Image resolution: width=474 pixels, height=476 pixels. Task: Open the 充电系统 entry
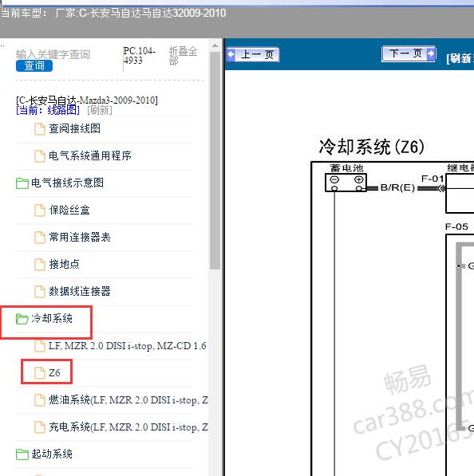[128, 427]
